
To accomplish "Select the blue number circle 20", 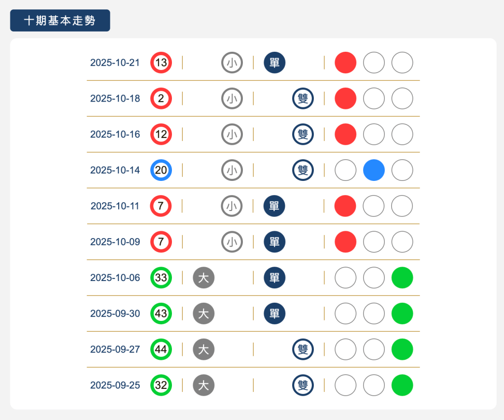I will pos(161,170).
